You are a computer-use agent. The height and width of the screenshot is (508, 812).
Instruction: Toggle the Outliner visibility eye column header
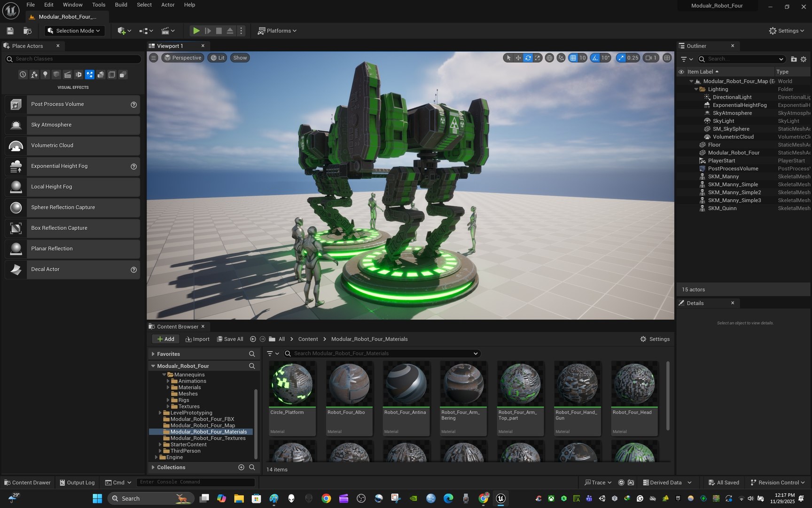click(x=681, y=72)
